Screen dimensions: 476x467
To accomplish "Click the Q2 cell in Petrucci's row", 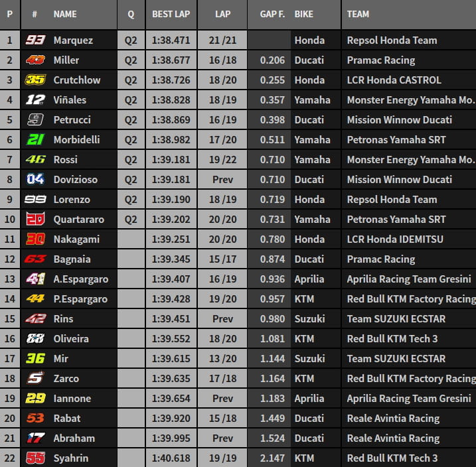I will pyautogui.click(x=131, y=120).
